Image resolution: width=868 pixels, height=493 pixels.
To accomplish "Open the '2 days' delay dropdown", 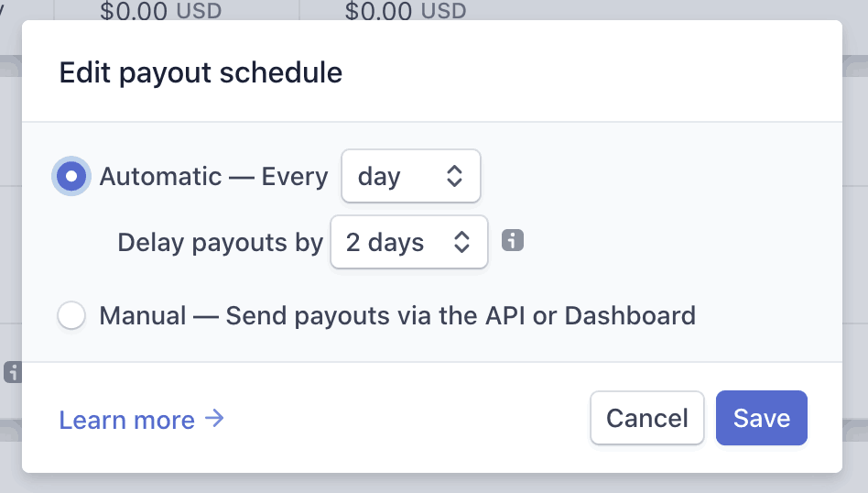I will click(x=409, y=242).
